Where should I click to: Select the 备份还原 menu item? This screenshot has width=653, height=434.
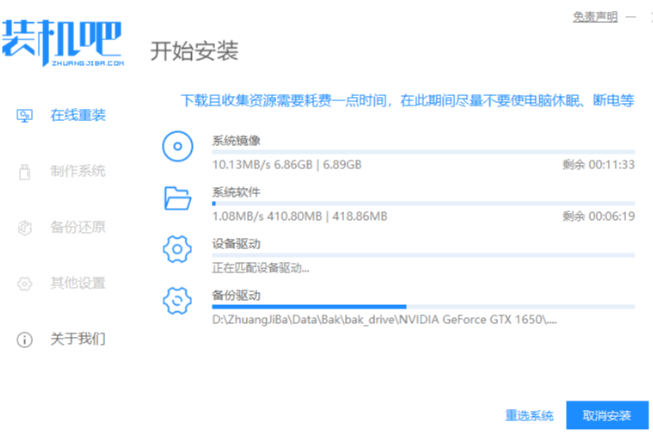pyautogui.click(x=78, y=228)
